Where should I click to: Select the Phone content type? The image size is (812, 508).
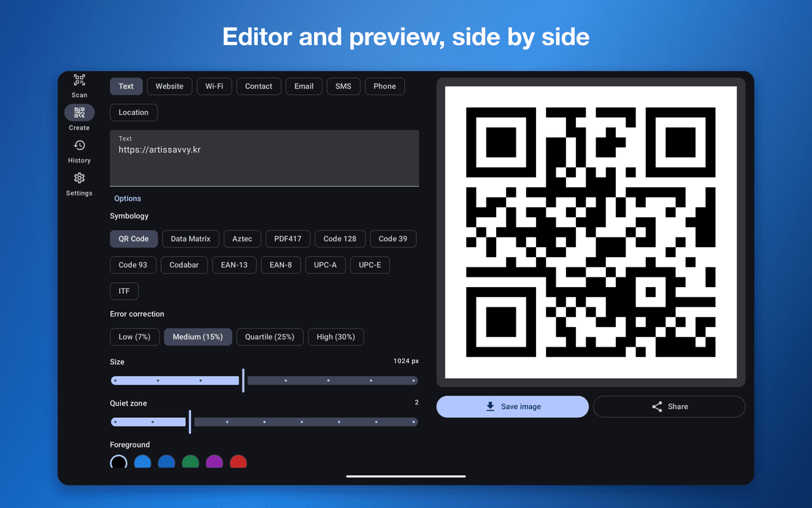(384, 86)
